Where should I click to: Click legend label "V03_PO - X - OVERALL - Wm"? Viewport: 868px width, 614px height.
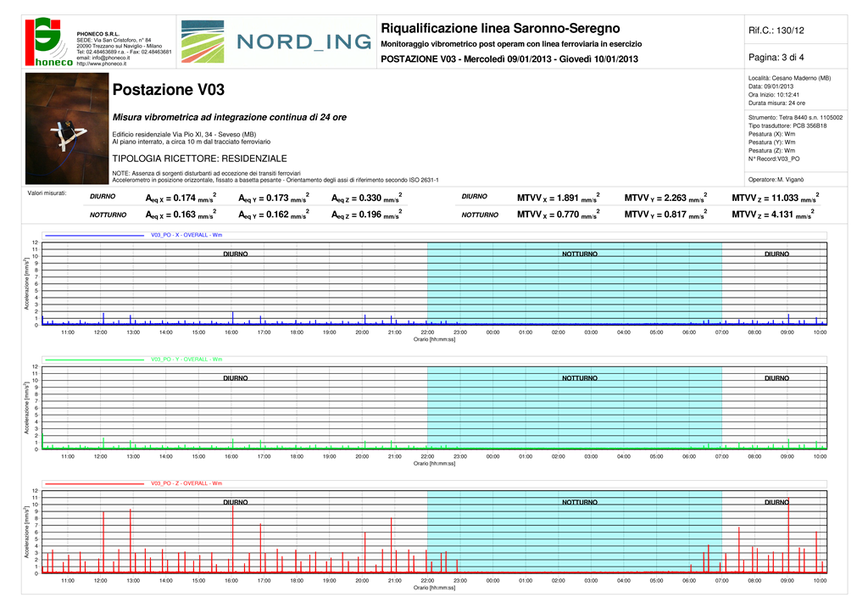point(186,235)
